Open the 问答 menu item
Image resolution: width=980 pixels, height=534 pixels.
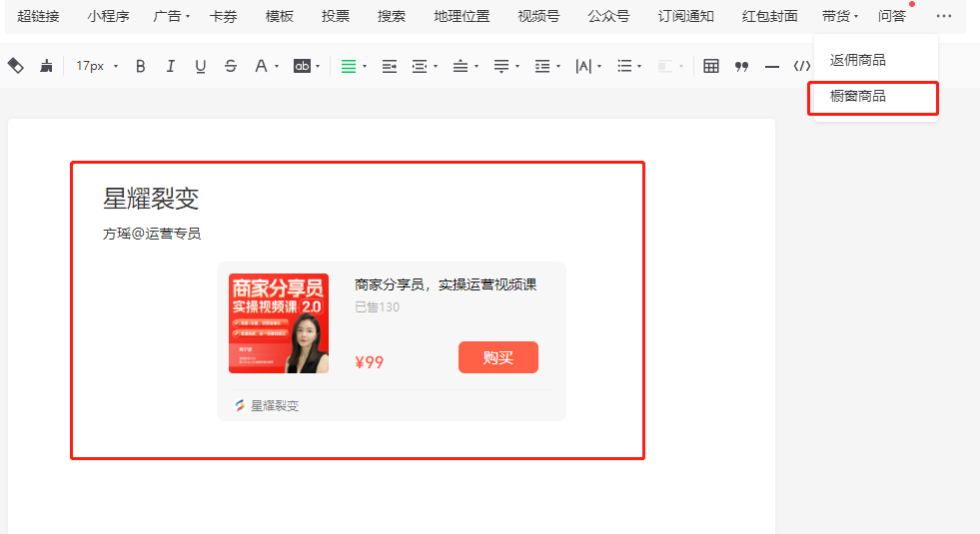891,16
